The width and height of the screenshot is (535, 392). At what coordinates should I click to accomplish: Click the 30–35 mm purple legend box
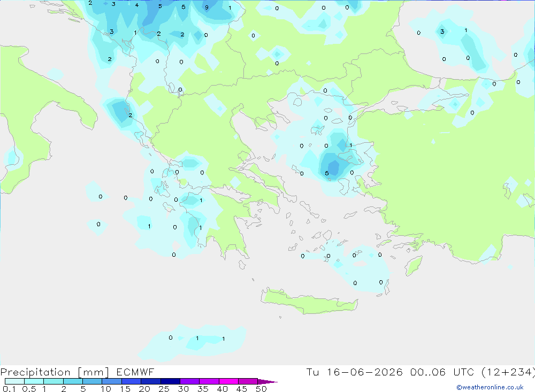tap(189, 381)
